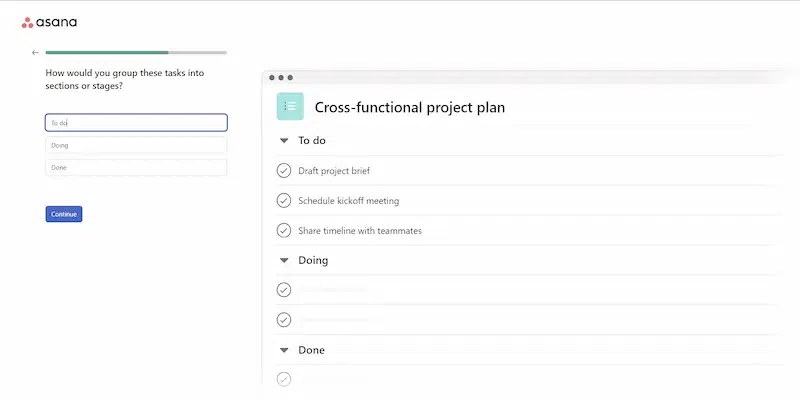Toggle second task checkmark under Doing
The width and height of the screenshot is (800, 400).
coord(284,320)
